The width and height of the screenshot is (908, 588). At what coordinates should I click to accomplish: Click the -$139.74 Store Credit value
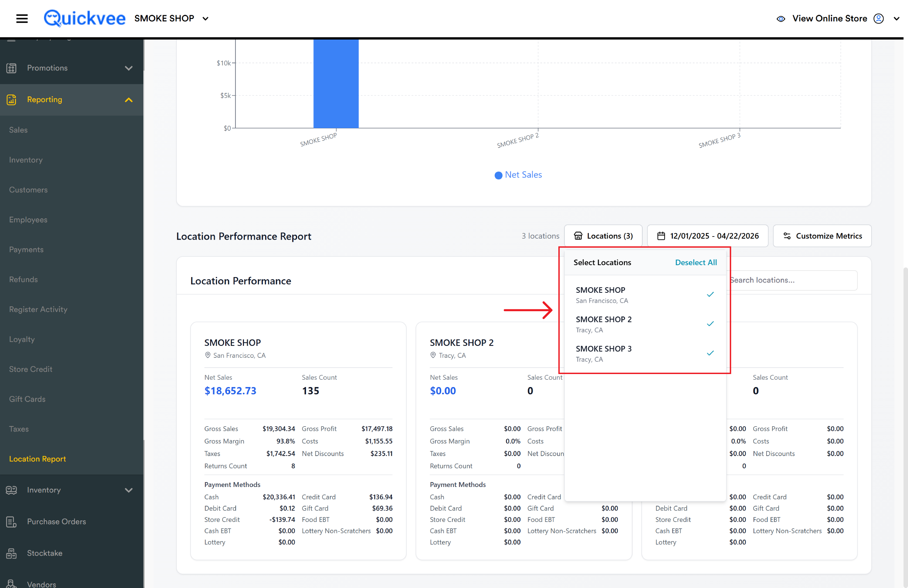(282, 519)
